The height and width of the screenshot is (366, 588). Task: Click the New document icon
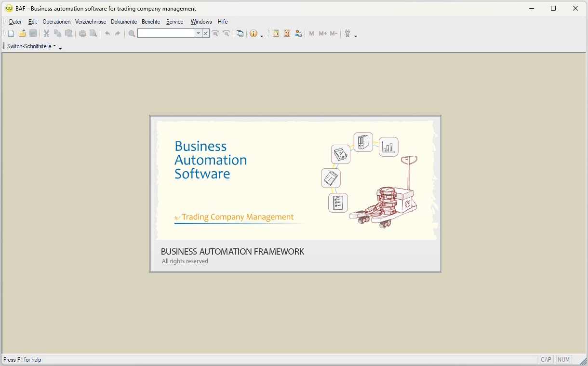[11, 33]
